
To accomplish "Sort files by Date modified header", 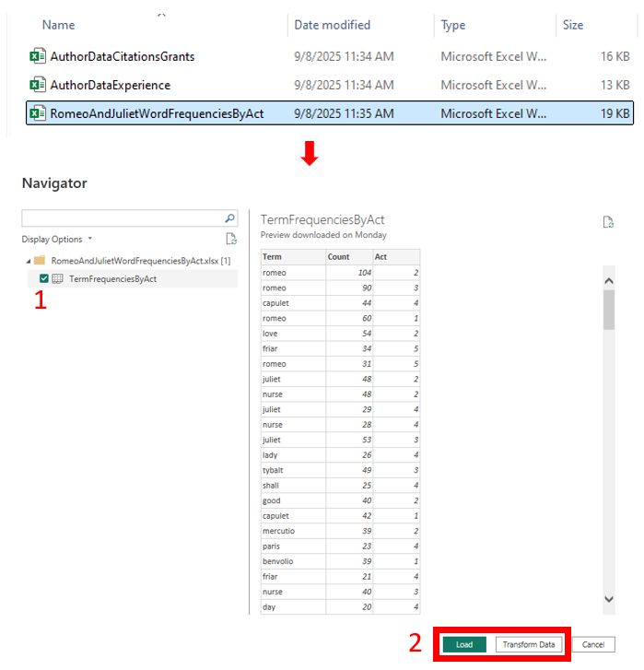I will (x=333, y=25).
